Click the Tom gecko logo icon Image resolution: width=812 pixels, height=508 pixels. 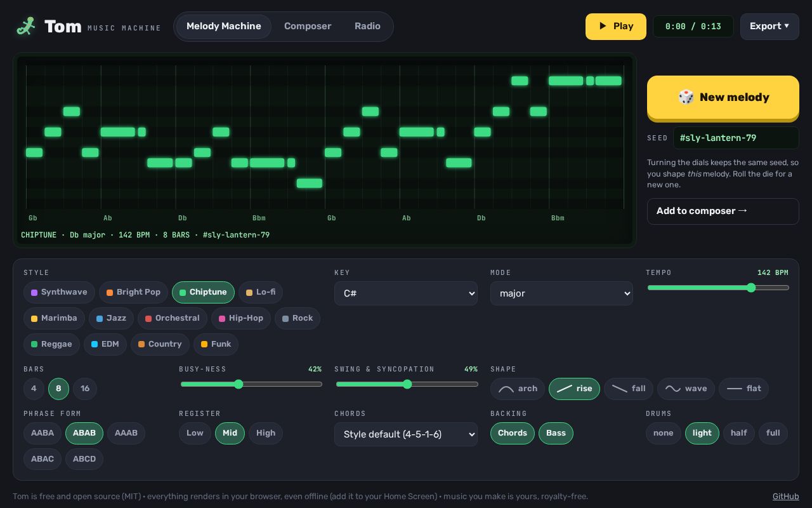tap(26, 26)
